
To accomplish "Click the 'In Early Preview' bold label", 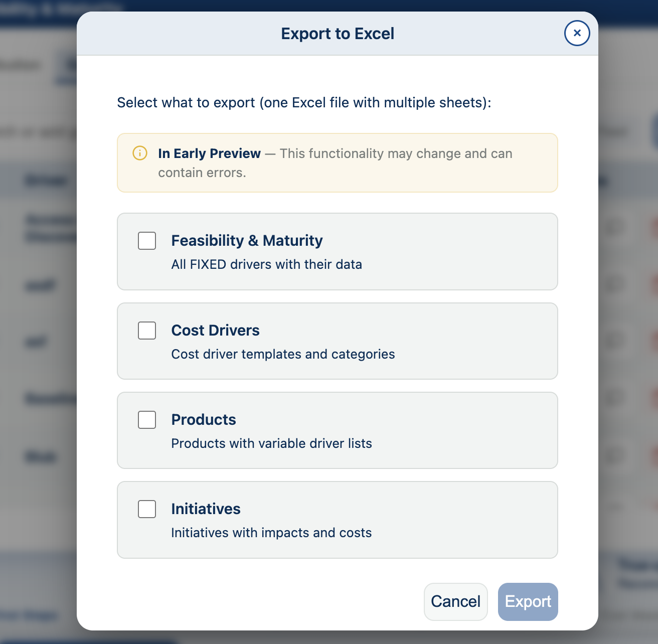I will pyautogui.click(x=209, y=153).
